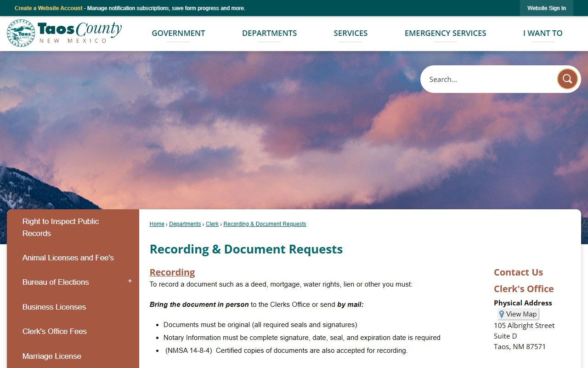
Task: Go to Clerk breadcrumb link
Action: point(212,224)
